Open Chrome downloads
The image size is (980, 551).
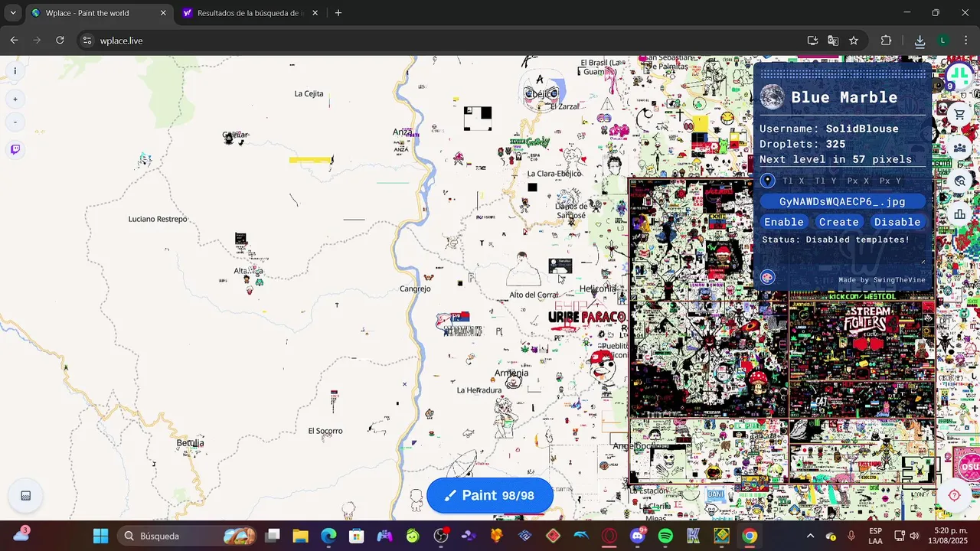pos(920,41)
